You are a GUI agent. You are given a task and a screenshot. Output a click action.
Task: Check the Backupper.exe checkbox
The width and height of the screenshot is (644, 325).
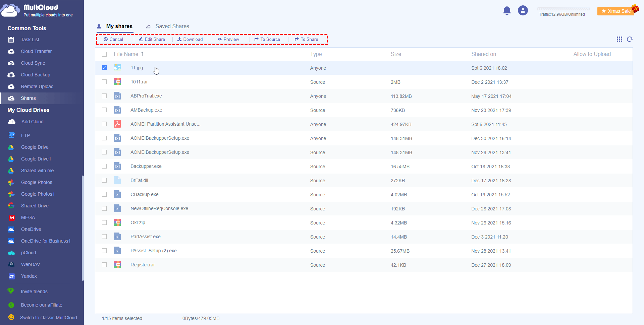tap(104, 166)
